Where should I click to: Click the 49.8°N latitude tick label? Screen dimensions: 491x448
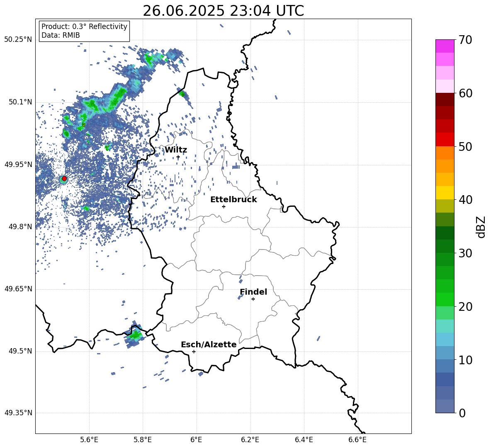pos(20,227)
